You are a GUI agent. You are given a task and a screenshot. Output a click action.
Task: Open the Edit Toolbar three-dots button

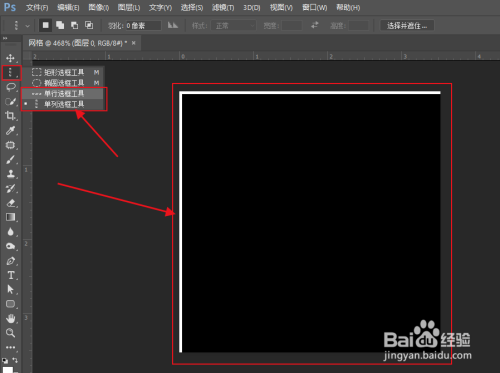click(10, 347)
